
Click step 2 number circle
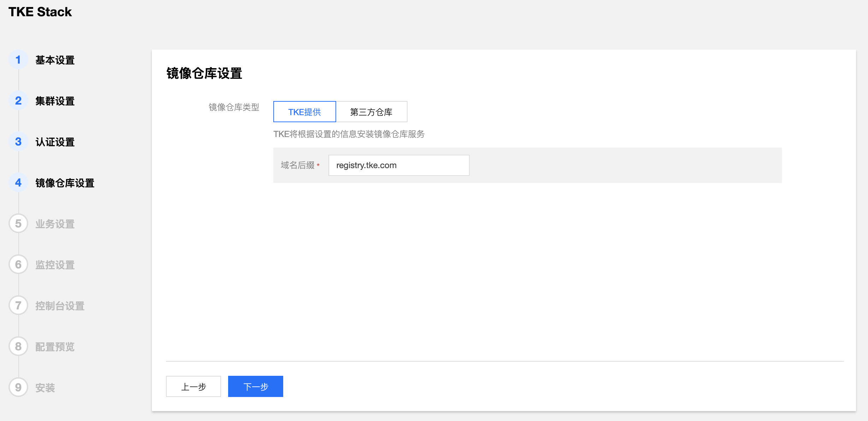(18, 101)
